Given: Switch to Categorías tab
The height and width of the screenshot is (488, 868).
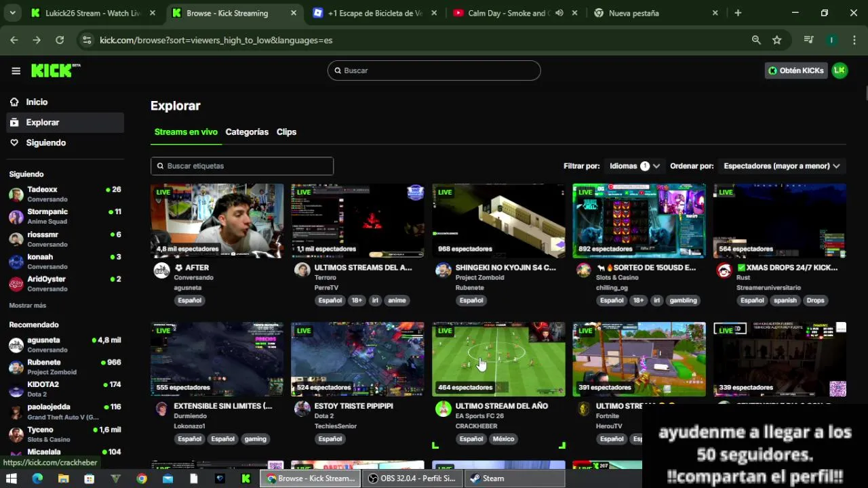Looking at the screenshot, I should pyautogui.click(x=247, y=132).
